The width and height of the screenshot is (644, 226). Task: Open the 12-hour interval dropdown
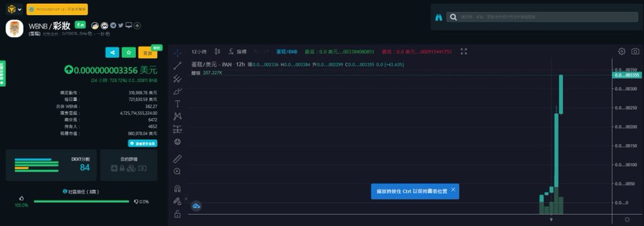(x=199, y=51)
